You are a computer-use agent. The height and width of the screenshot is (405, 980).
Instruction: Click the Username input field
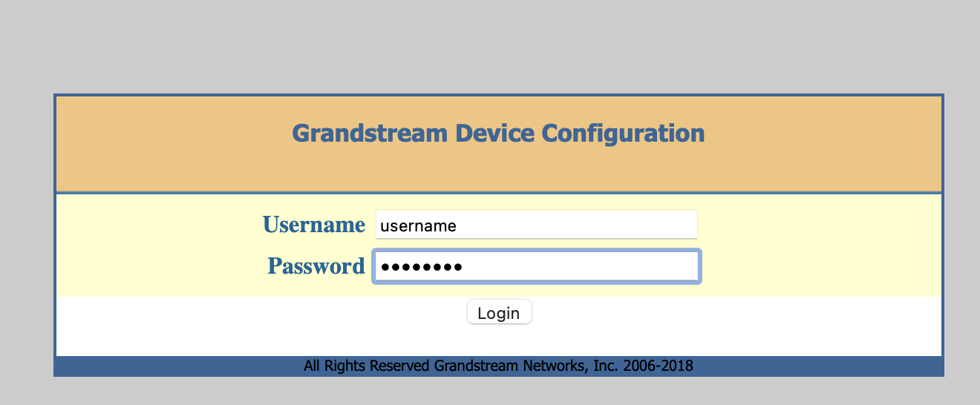click(536, 225)
